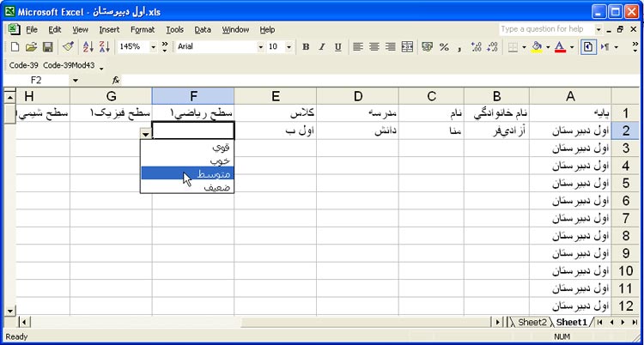Open the Format menu
This screenshot has height=345, width=644.
142,29
